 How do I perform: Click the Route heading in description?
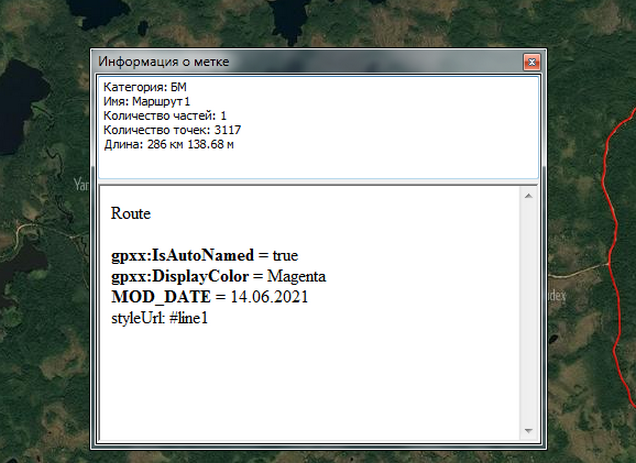coord(130,213)
